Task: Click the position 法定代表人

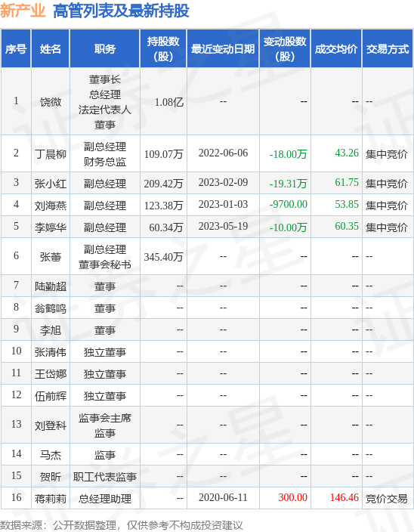Action: [105, 110]
